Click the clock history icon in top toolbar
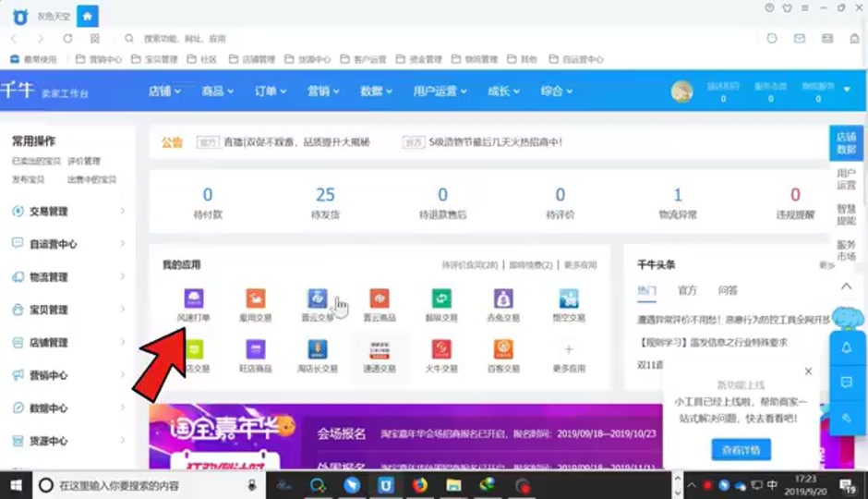The height and width of the screenshot is (499, 868). coord(772,38)
